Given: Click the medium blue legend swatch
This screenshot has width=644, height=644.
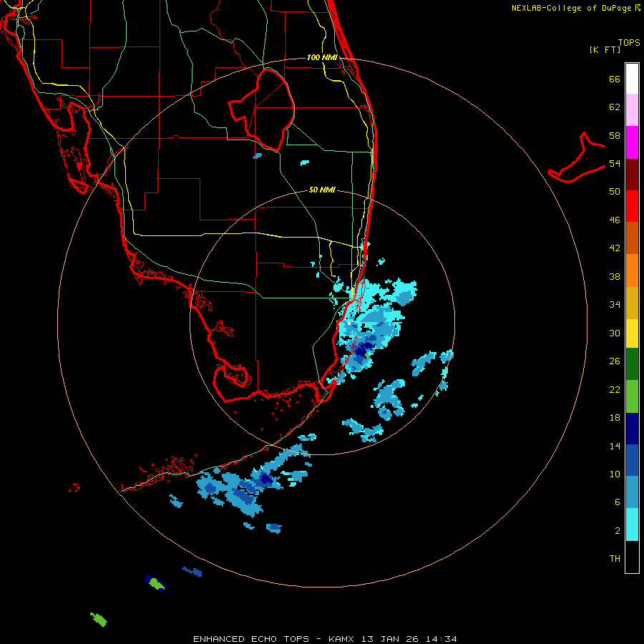Looking at the screenshot, I should [x=632, y=460].
